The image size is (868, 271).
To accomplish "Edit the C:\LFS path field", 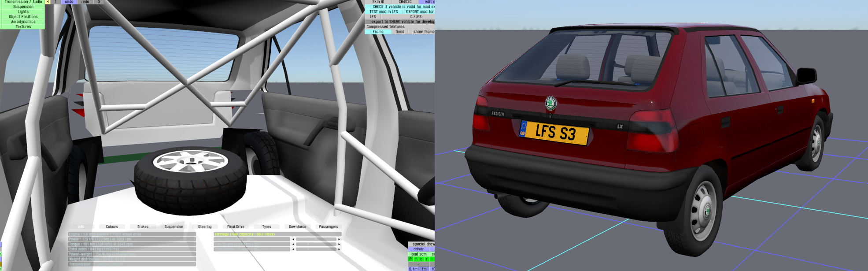I will tap(408, 17).
